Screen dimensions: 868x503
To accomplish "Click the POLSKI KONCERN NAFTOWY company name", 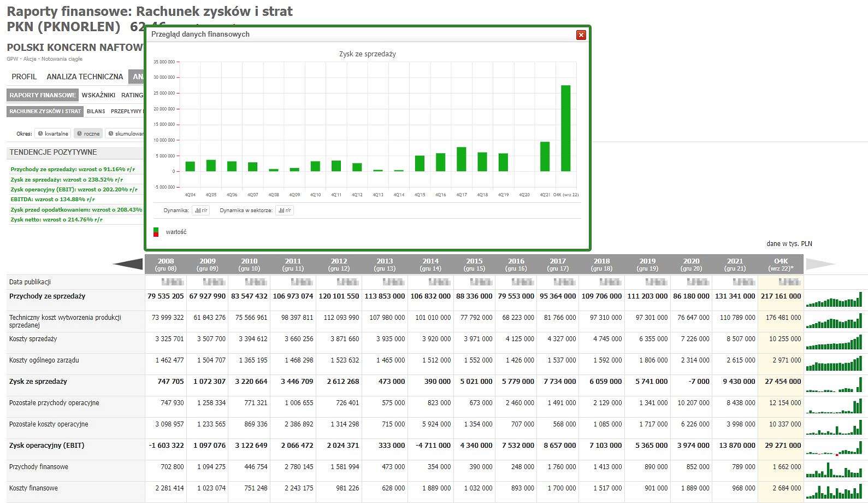I will (x=75, y=48).
